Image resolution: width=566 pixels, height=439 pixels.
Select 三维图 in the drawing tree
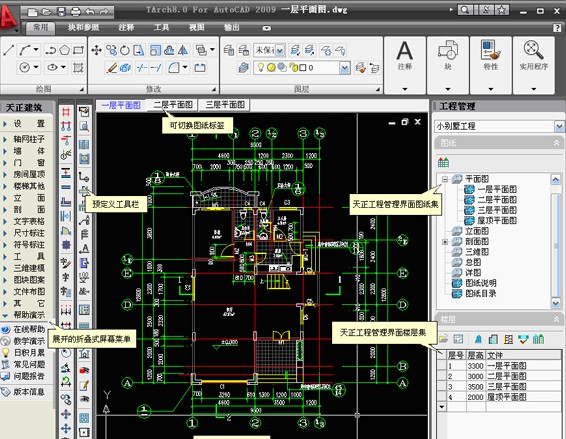477,252
